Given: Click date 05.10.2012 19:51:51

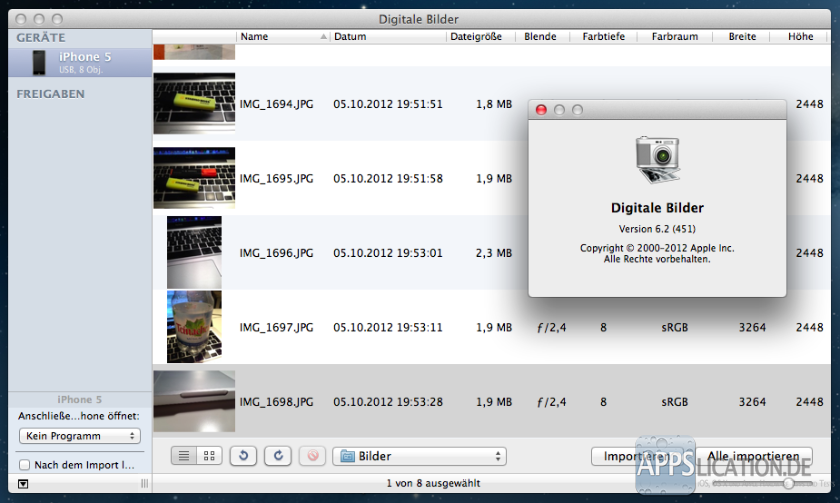Looking at the screenshot, I should click(388, 104).
